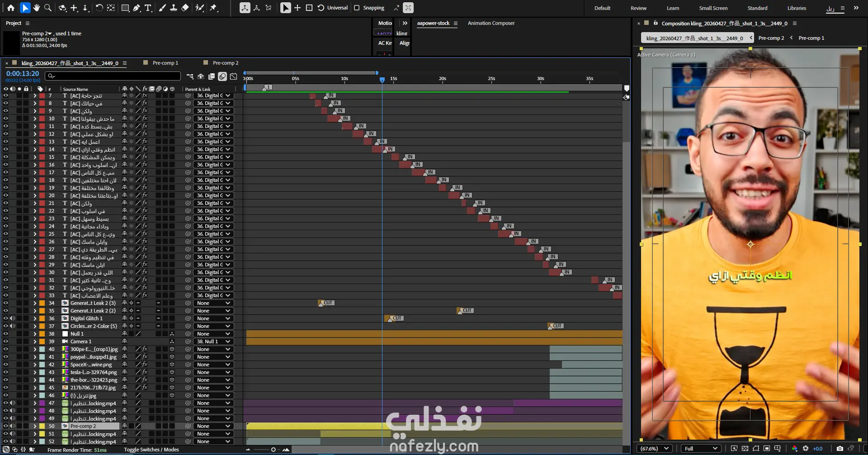Select the Rectangle shape tool
This screenshot has height=455, width=868.
tap(125, 8)
